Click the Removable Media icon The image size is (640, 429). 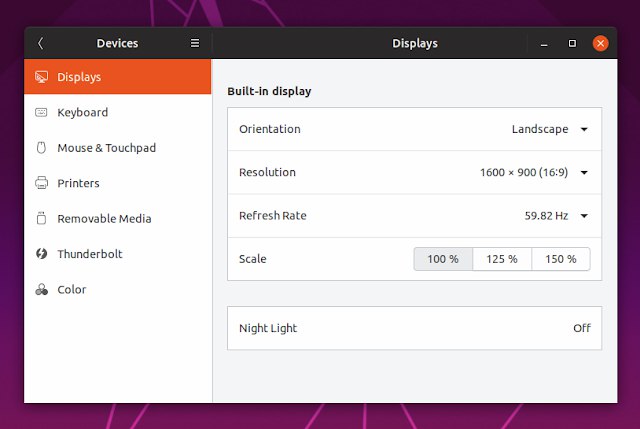pyautogui.click(x=41, y=218)
